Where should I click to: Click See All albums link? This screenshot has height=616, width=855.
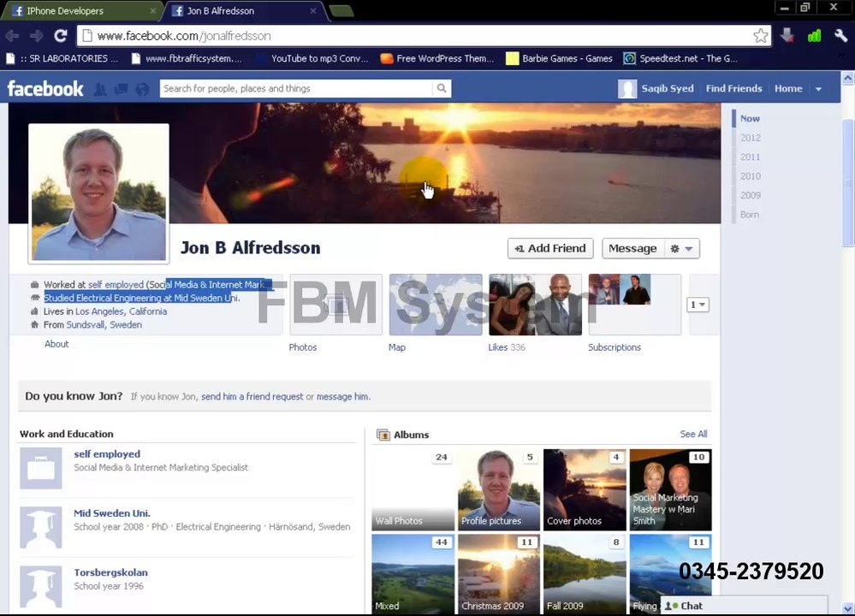pos(693,434)
